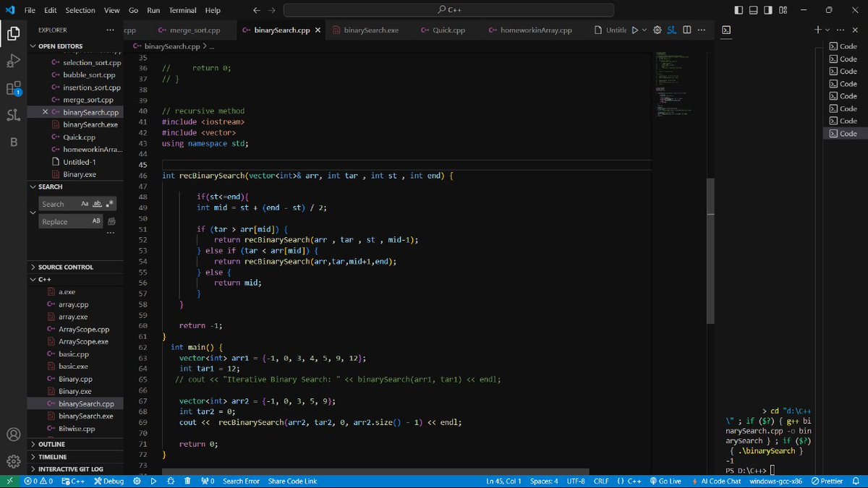
Task: Toggle Go Live server in status bar
Action: pyautogui.click(x=665, y=481)
